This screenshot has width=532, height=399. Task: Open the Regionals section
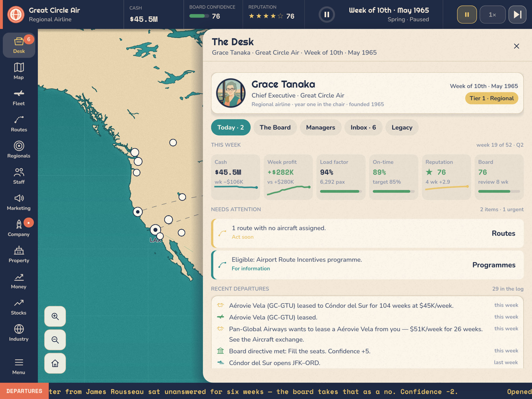19,150
